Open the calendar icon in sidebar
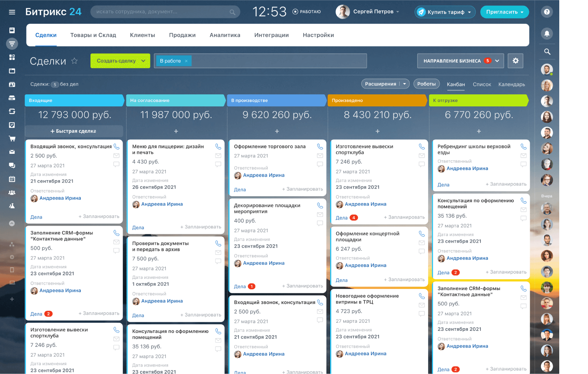This screenshot has width=588, height=374. (12, 179)
